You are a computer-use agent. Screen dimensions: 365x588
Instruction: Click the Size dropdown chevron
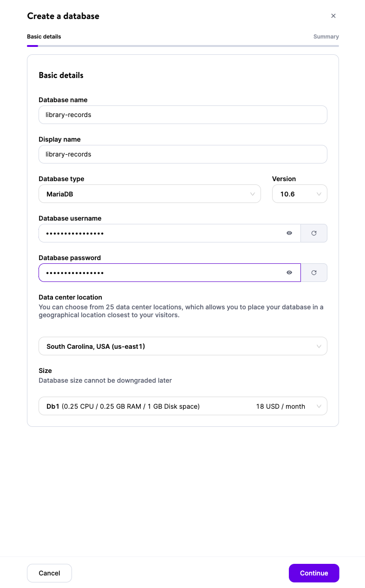[319, 406]
